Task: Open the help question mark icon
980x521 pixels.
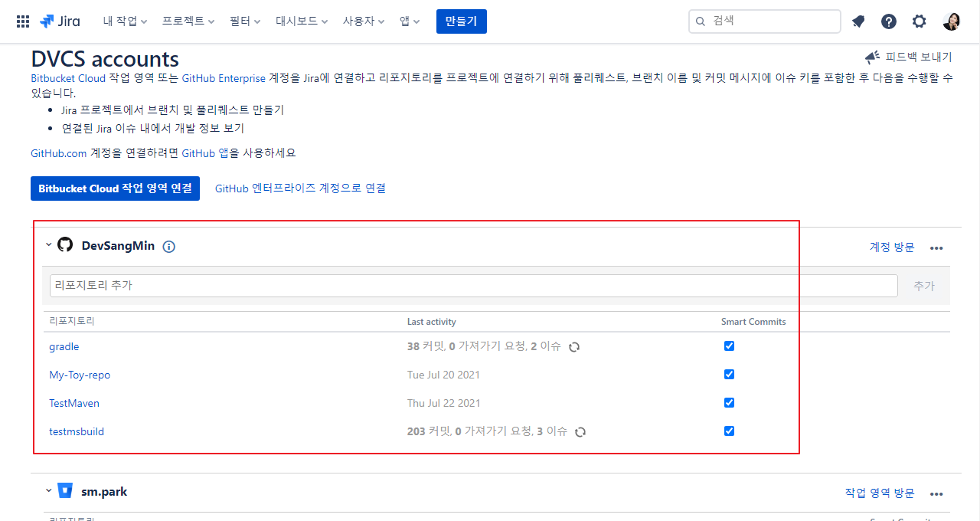Action: click(x=889, y=21)
